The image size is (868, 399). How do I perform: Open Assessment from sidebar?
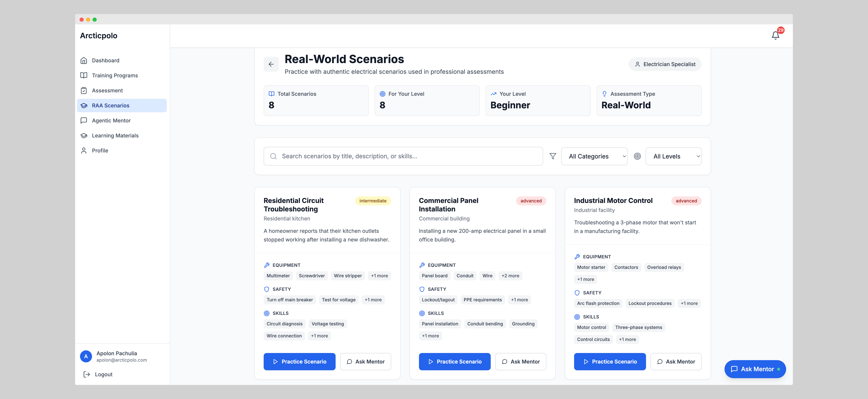122,90
